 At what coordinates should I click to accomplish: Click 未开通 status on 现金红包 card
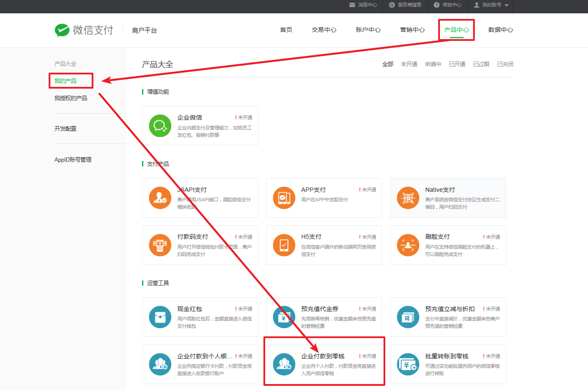[x=244, y=309]
